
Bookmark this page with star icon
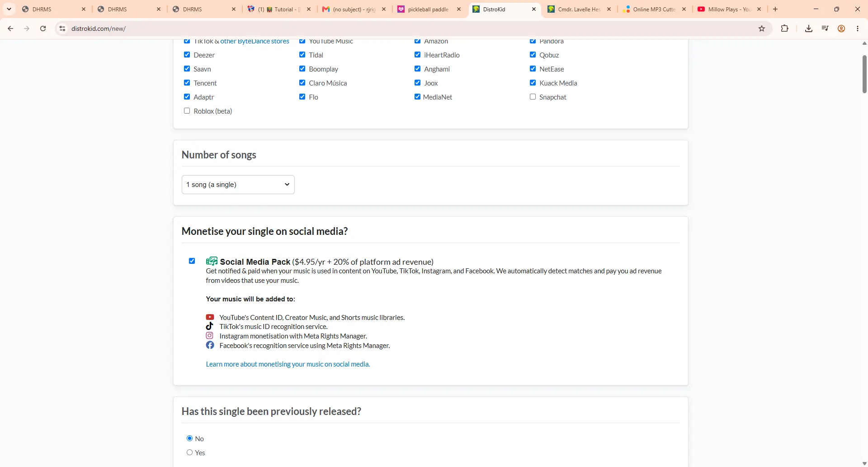click(762, 29)
